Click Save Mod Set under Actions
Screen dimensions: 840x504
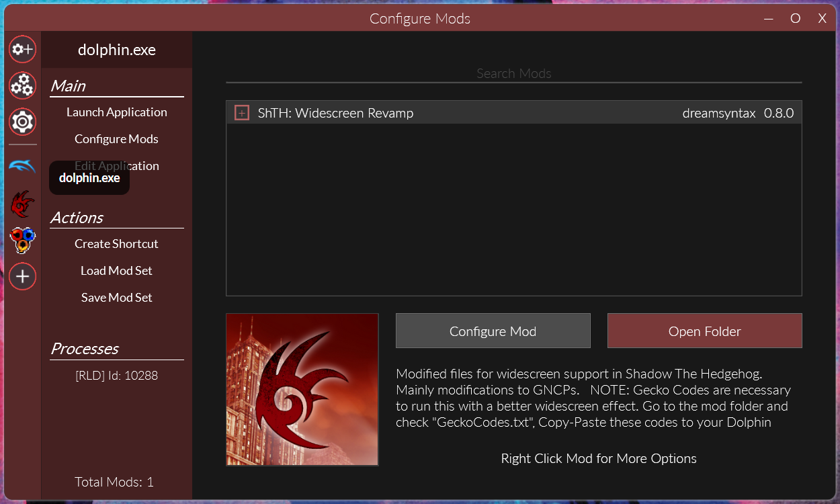[117, 298]
